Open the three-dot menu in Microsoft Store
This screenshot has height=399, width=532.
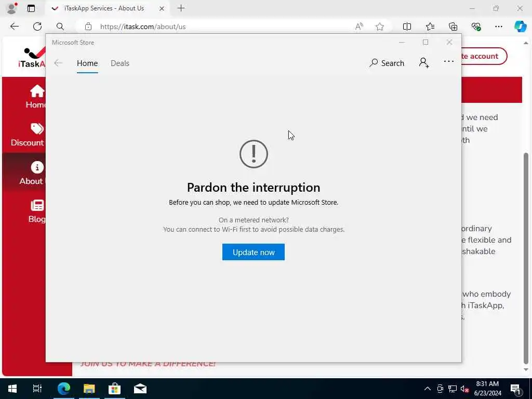pyautogui.click(x=448, y=61)
